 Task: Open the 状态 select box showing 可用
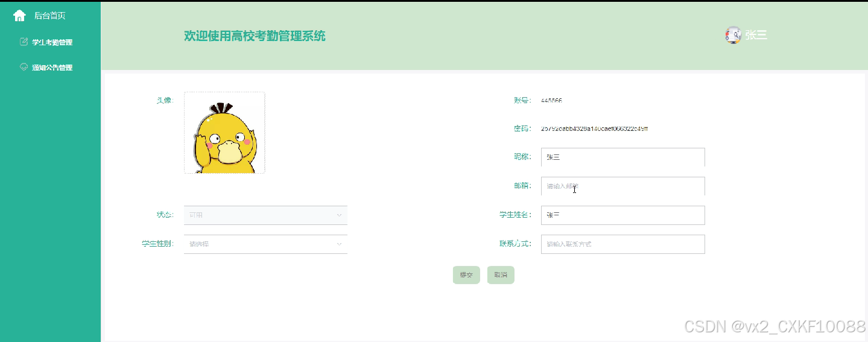click(x=265, y=215)
